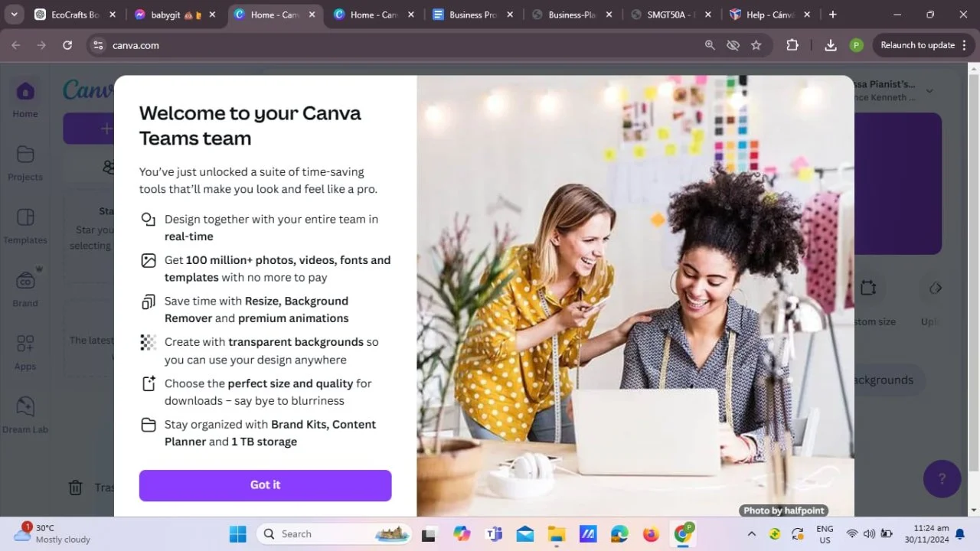Click the page scrollbar up arrow

click(974, 69)
